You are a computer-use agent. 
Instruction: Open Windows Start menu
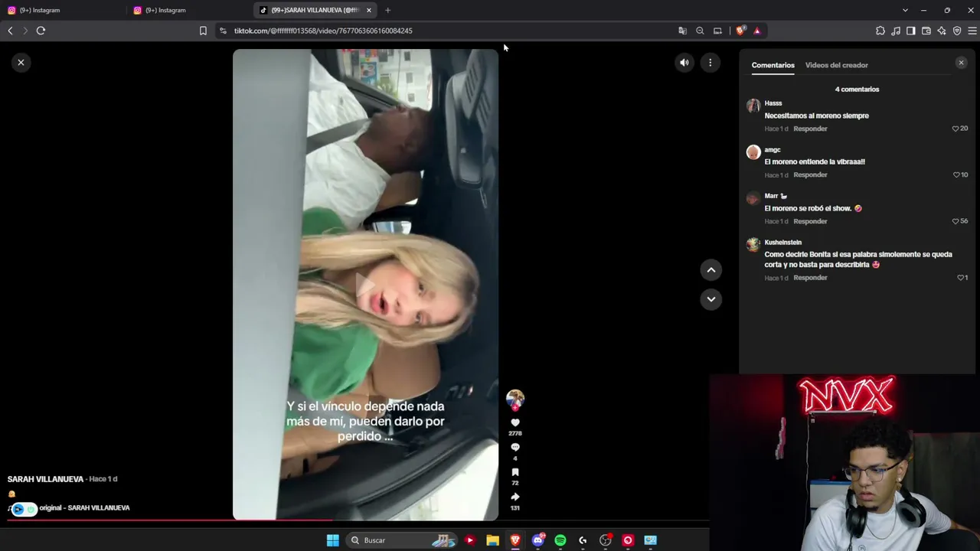pyautogui.click(x=332, y=540)
